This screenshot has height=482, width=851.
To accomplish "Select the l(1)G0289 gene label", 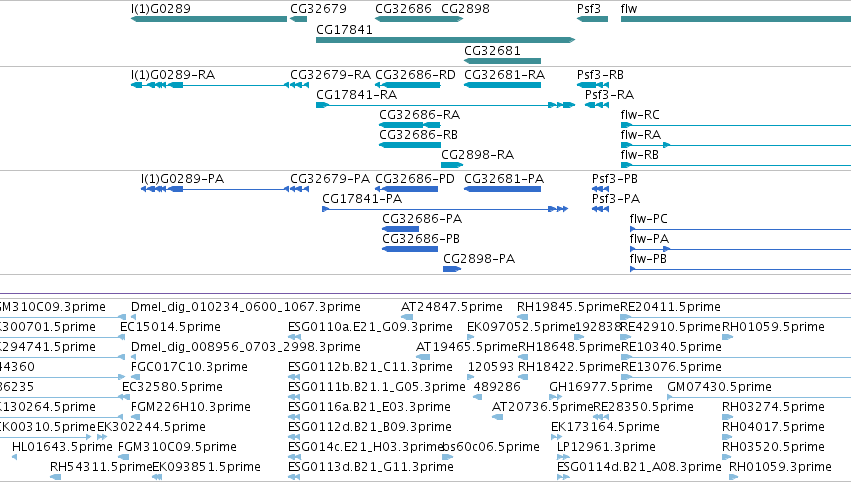I will click(x=161, y=9).
